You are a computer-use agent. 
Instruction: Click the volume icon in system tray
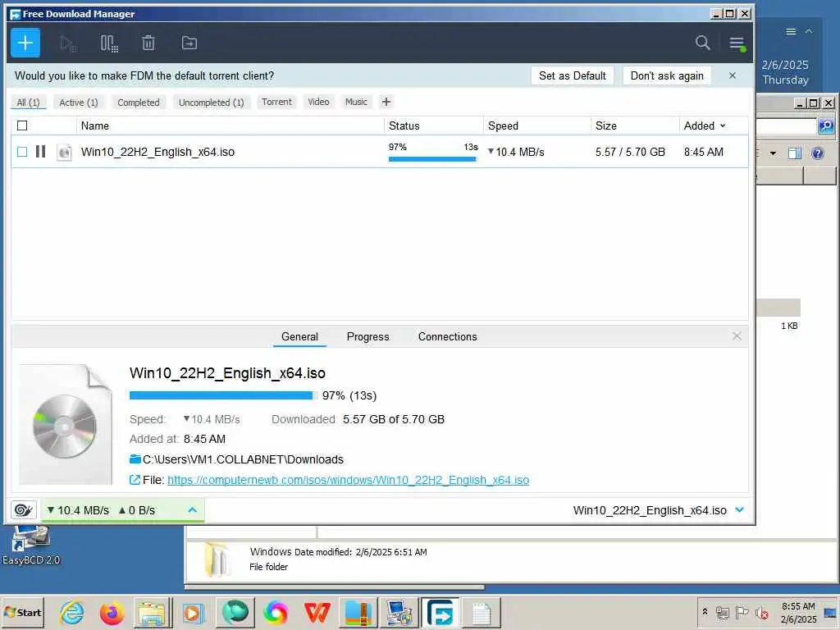761,612
